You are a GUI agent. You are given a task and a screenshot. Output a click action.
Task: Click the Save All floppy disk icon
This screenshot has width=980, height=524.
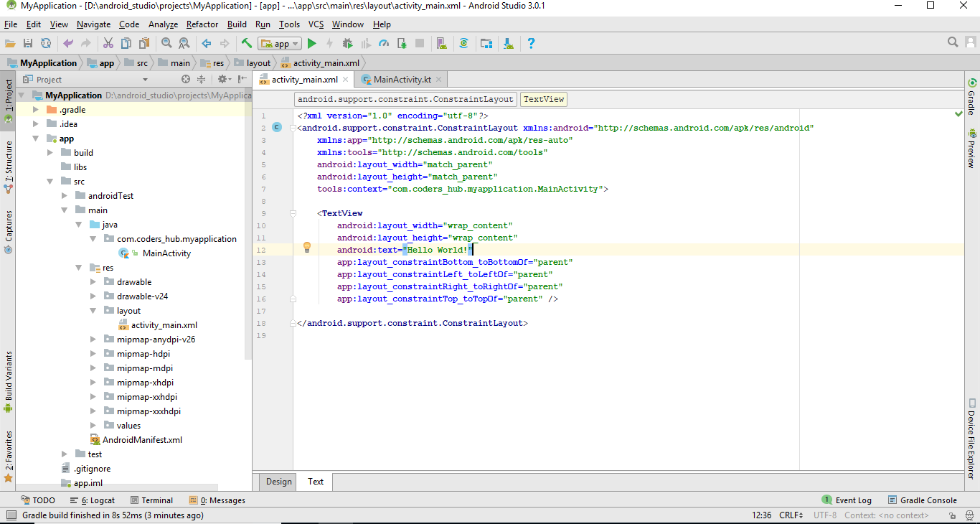coord(28,44)
